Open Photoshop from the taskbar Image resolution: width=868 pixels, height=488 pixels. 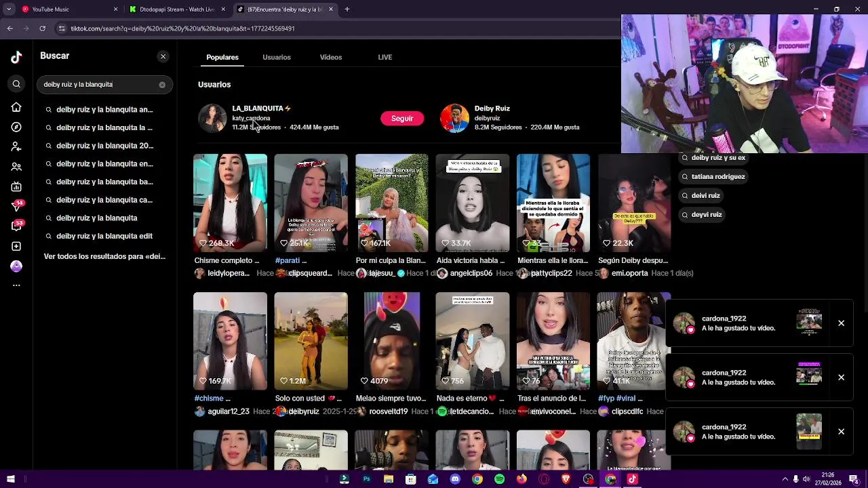click(x=366, y=479)
